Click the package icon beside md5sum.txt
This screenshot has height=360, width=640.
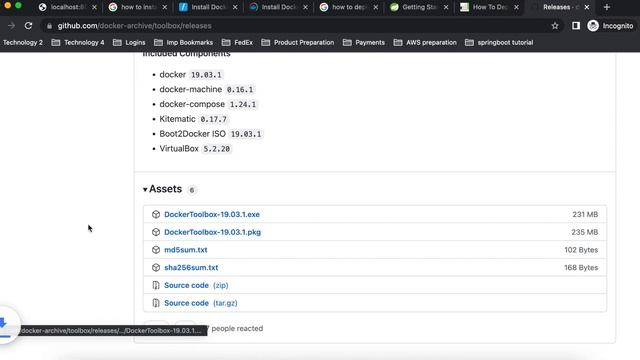[x=156, y=250]
